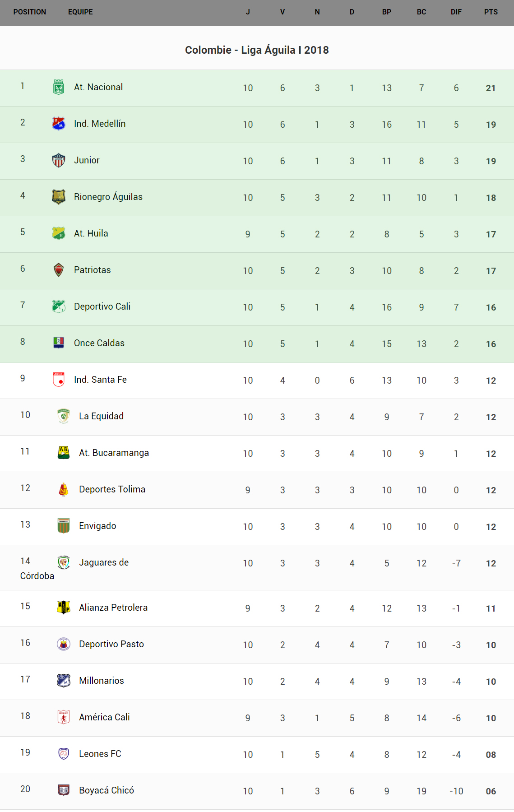Click the POSITION column header
Screen dimensions: 514x812
coord(30,12)
